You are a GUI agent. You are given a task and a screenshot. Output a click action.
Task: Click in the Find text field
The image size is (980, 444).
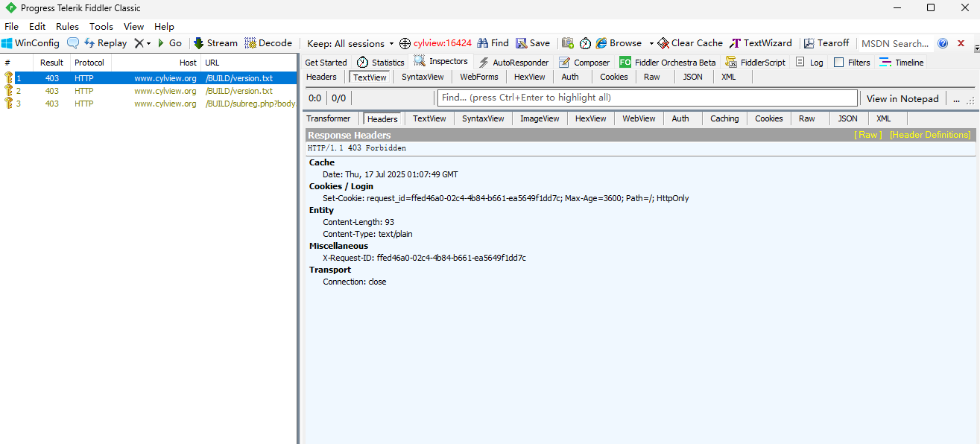pyautogui.click(x=647, y=98)
